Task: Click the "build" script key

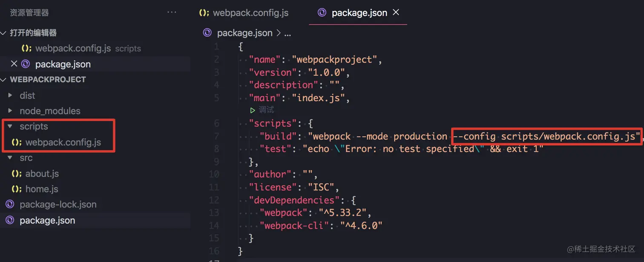Action: click(x=279, y=136)
